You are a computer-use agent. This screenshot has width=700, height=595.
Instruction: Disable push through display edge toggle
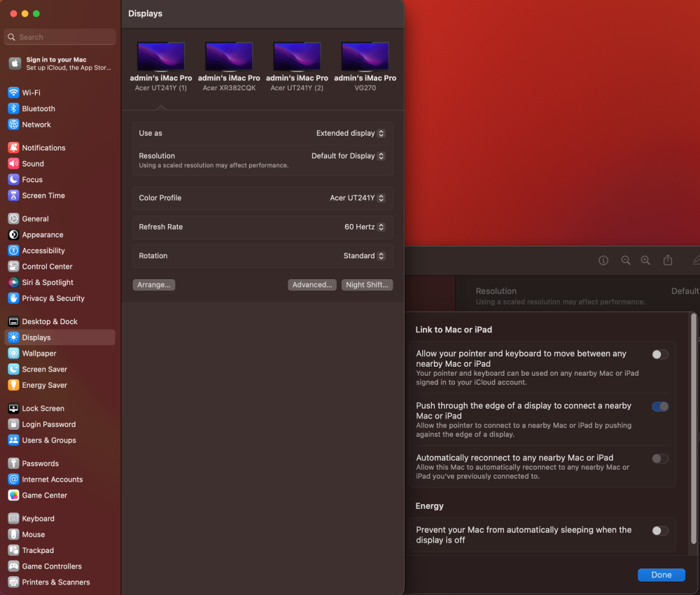point(660,407)
